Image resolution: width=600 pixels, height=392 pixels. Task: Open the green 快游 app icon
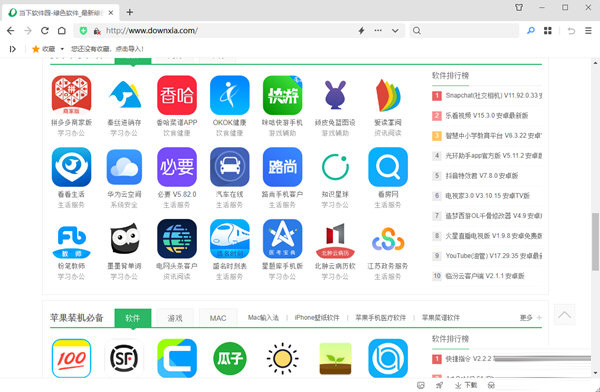click(282, 95)
